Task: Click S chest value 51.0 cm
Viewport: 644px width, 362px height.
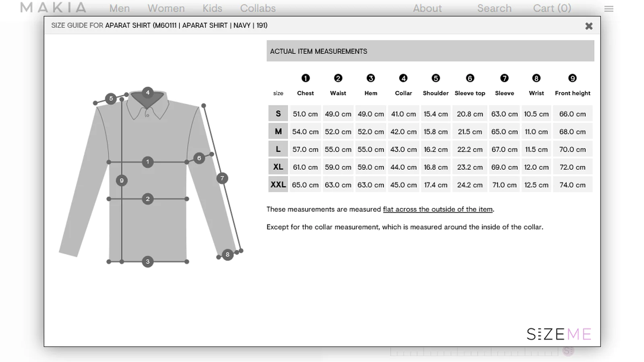Action: point(305,114)
